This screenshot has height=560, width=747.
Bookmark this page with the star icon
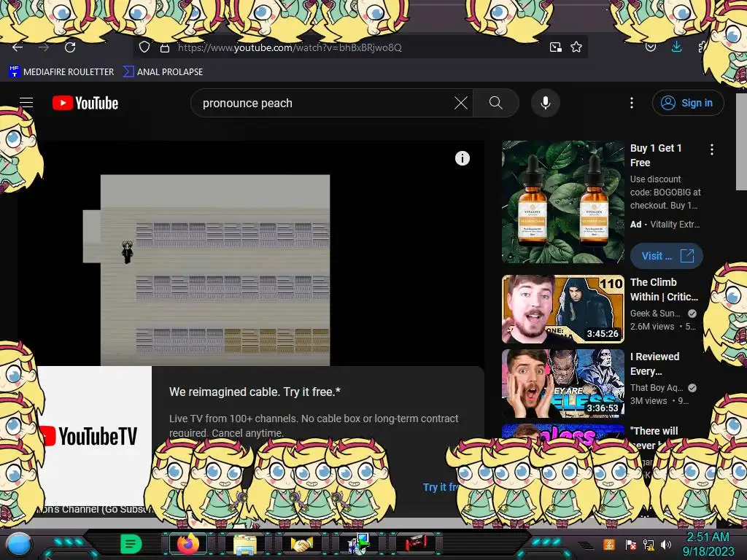(576, 47)
